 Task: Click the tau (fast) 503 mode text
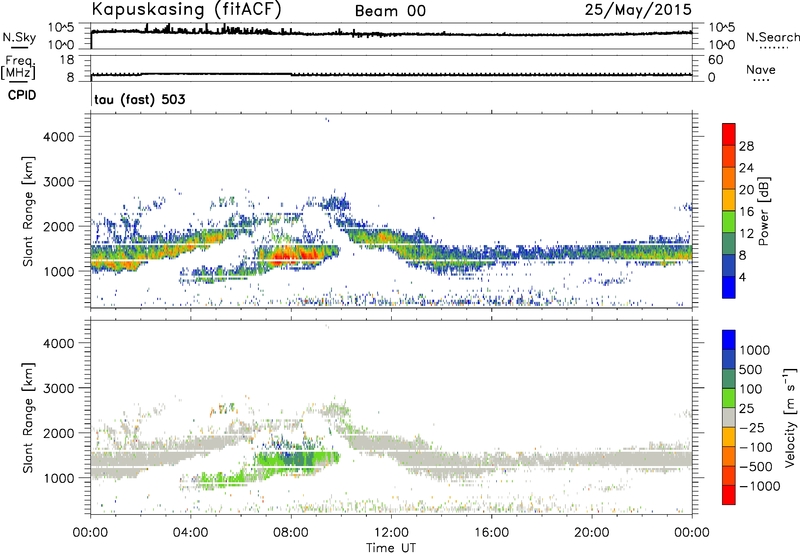click(140, 99)
